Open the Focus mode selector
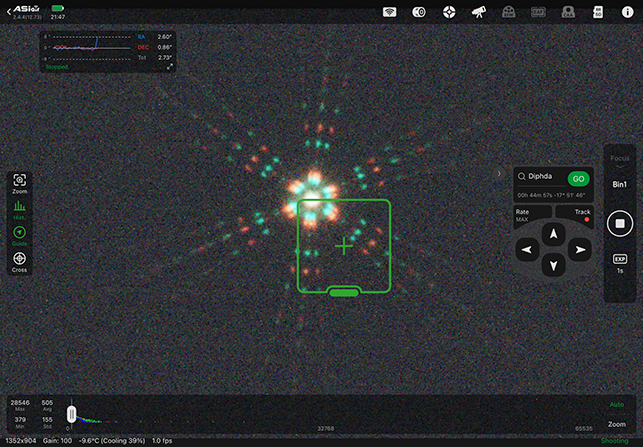 pos(619,159)
